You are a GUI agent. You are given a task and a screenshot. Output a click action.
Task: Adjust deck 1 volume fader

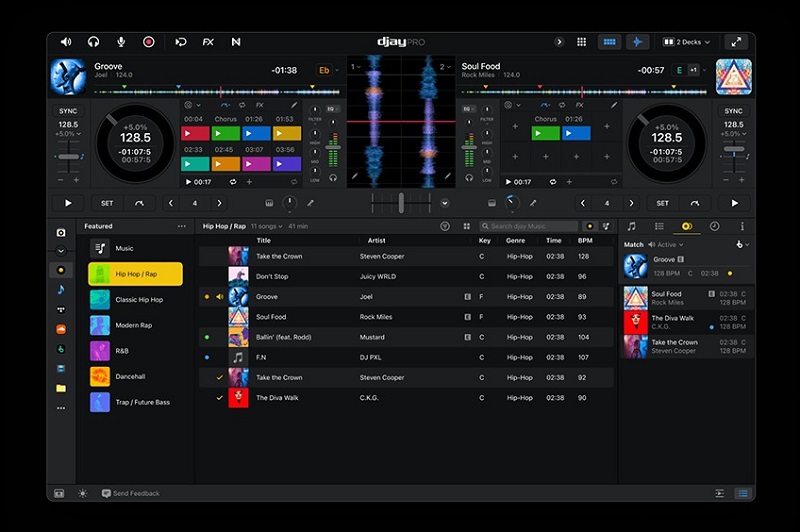coord(333,148)
